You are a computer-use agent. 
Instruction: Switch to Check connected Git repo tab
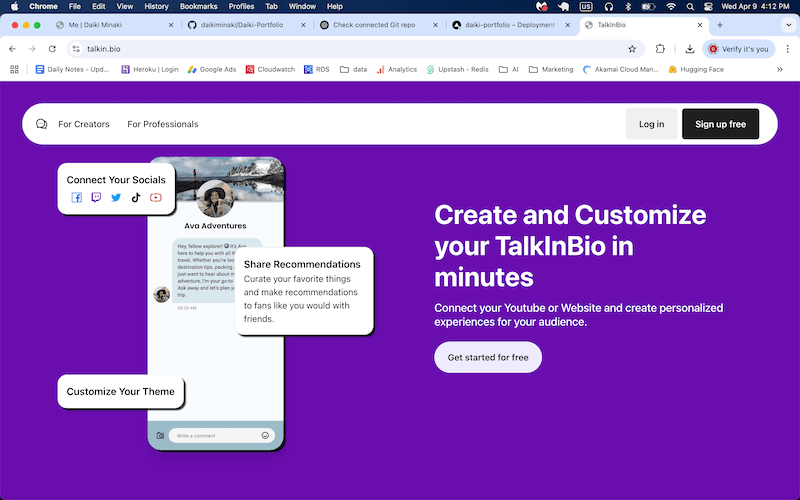click(377, 25)
